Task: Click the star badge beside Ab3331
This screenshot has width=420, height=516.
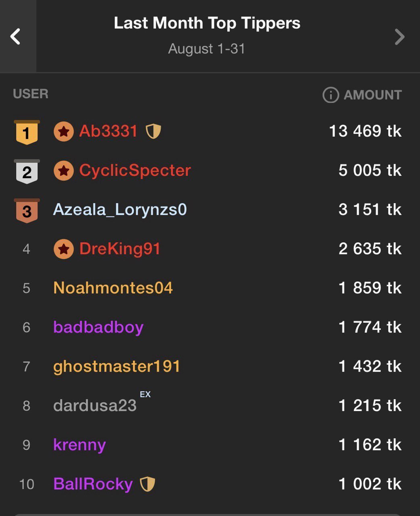Action: (64, 131)
